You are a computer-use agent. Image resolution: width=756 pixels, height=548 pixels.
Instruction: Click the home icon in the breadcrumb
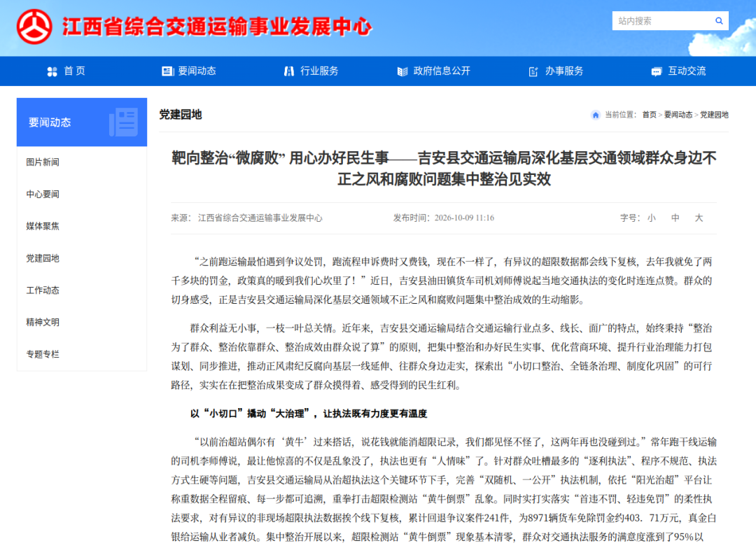(x=596, y=115)
